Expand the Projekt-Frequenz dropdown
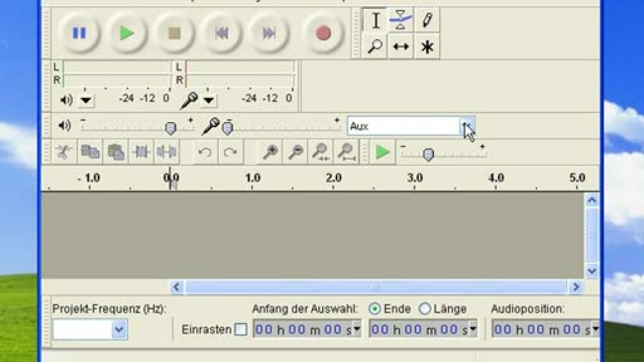644x362 pixels. (x=119, y=329)
